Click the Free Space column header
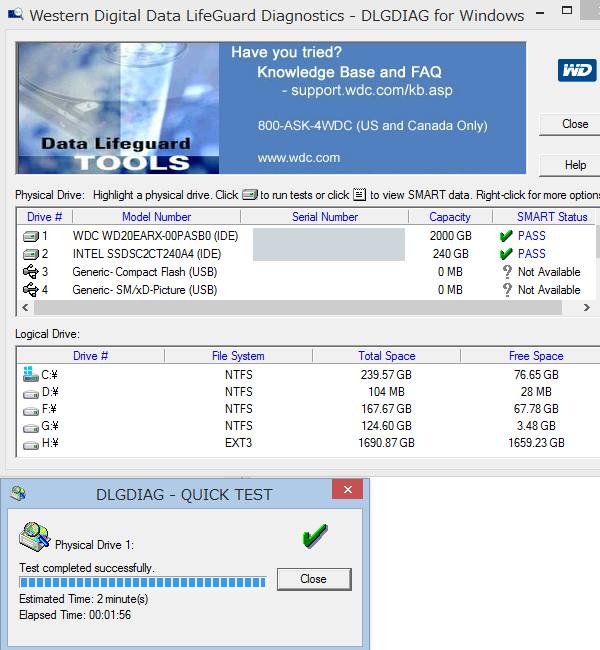 (535, 356)
